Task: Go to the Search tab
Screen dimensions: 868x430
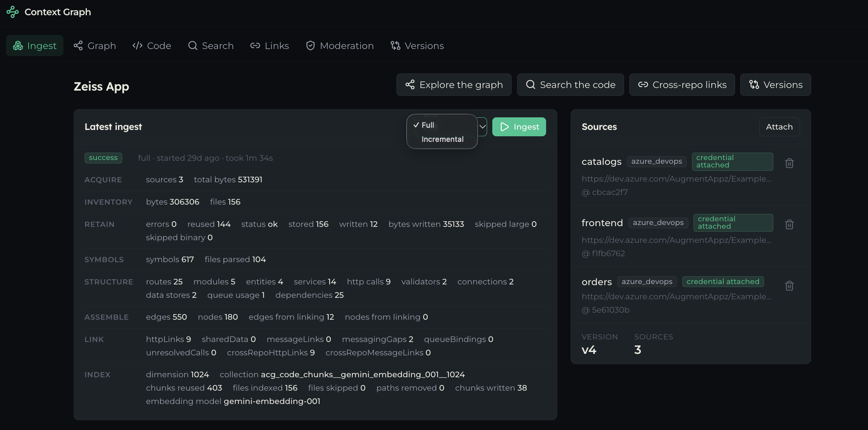Action: [x=211, y=46]
